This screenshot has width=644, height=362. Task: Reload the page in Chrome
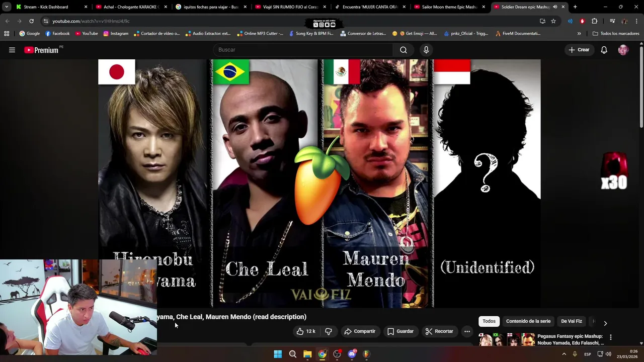point(31,21)
